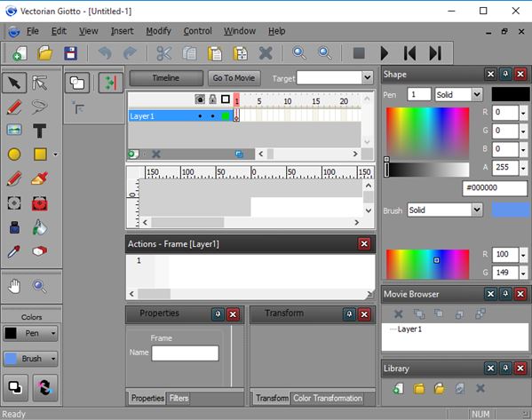532x420 pixels.
Task: Toggle lock dot for Layer1
Action: [x=212, y=116]
